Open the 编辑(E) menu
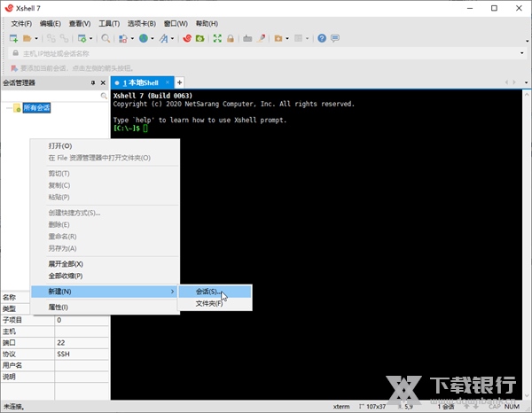The image size is (532, 413). click(x=51, y=23)
